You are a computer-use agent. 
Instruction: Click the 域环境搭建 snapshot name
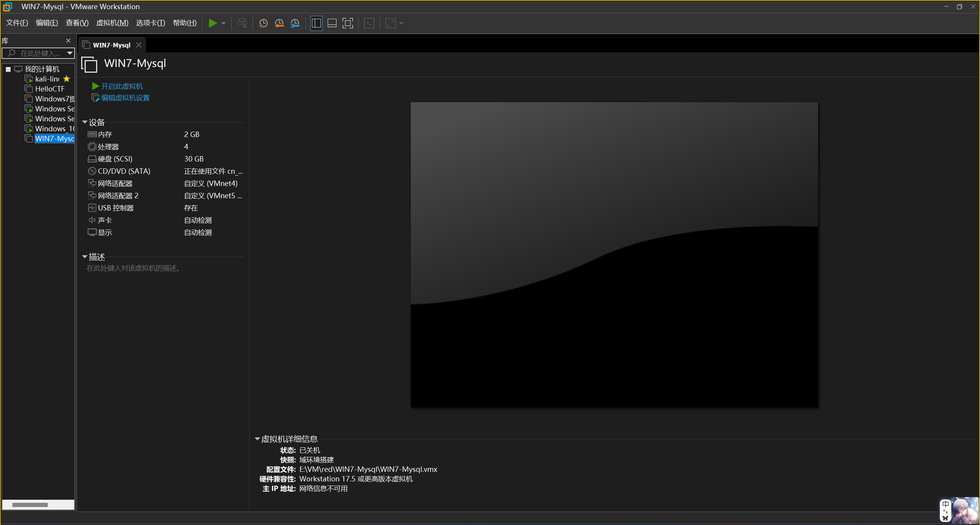pos(317,460)
